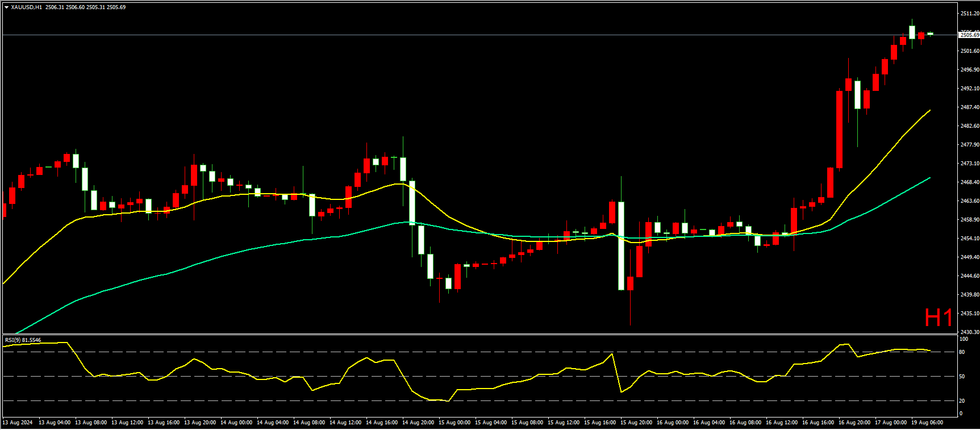Click the 2473.10 price axis label

tap(970, 164)
